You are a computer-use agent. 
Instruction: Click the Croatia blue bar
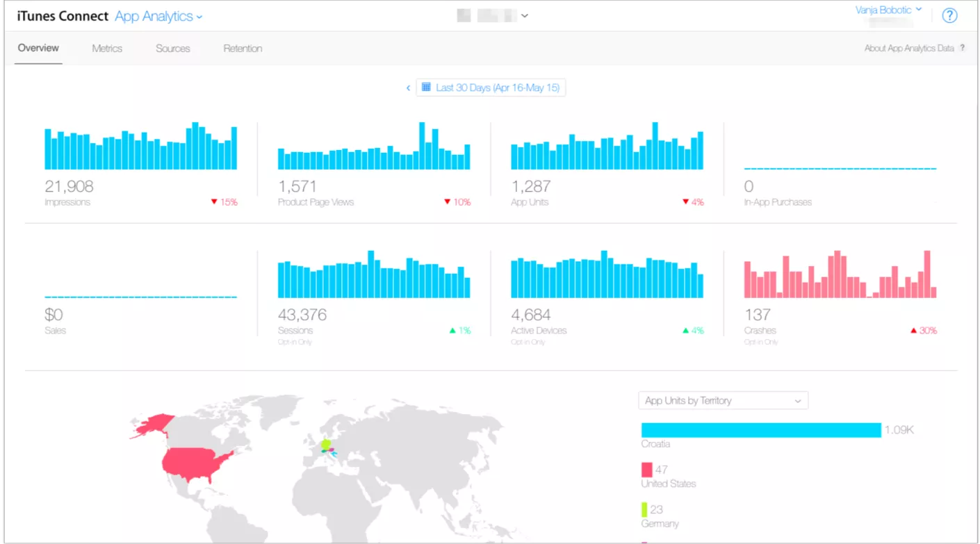[760, 430]
